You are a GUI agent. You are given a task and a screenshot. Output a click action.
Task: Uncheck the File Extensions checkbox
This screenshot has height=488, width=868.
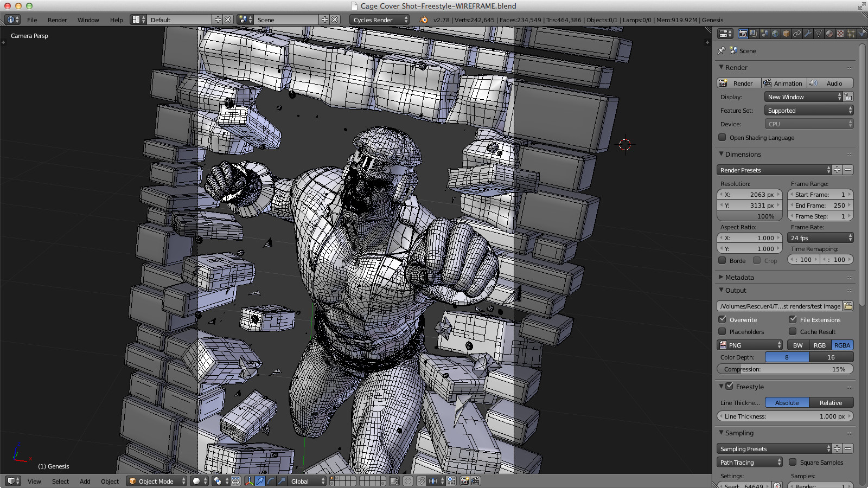793,319
